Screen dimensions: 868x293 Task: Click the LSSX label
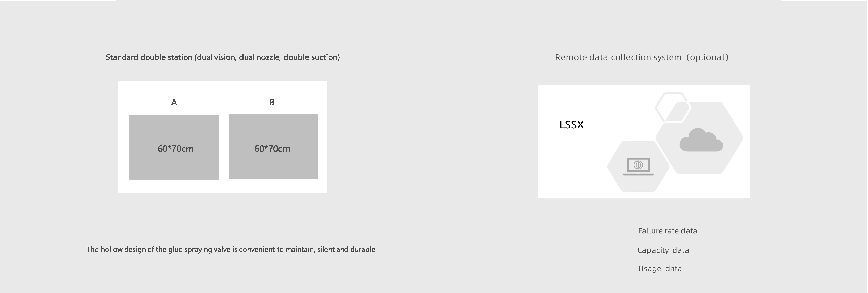point(571,125)
